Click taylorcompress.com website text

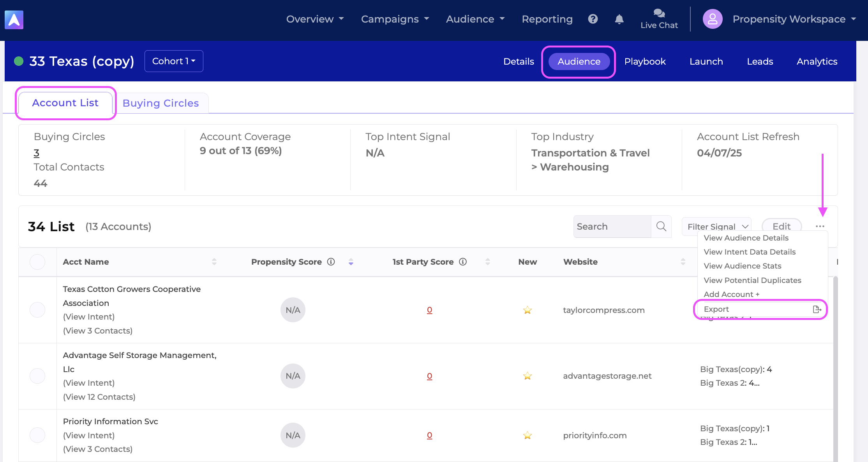coord(604,310)
